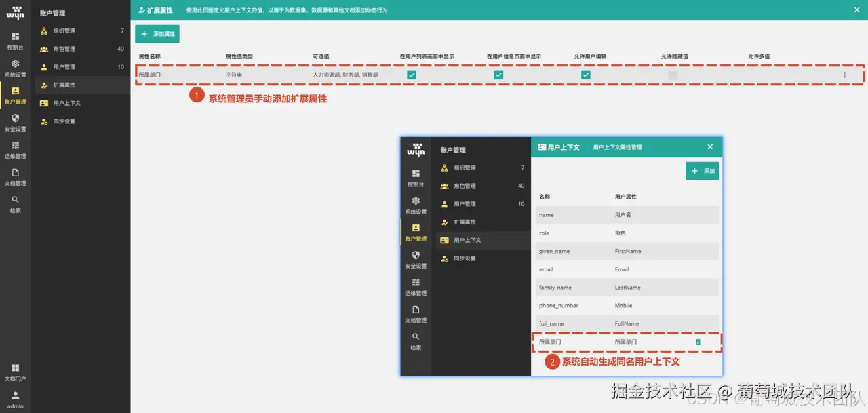Image resolution: width=868 pixels, height=413 pixels.
Task: Open 用户管理 in the inset screenshot menu
Action: point(483,204)
